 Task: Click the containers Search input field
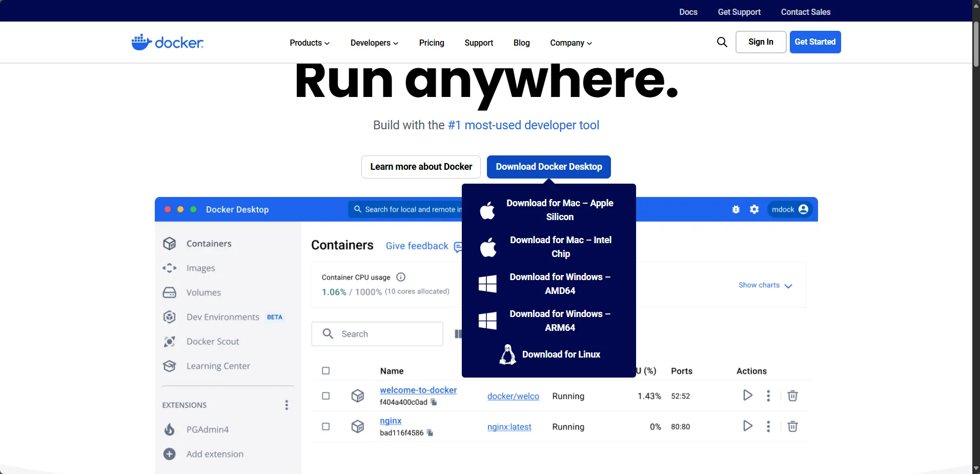click(x=377, y=334)
